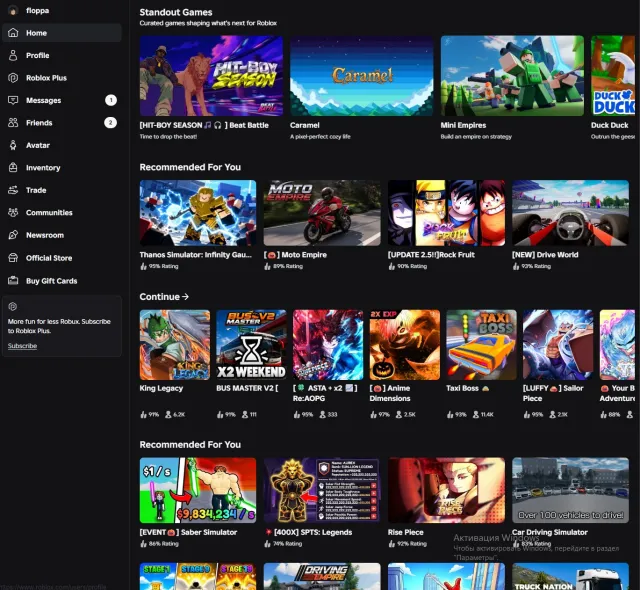Click the Trade icon in sidebar
This screenshot has width=640, height=590.
(13, 190)
